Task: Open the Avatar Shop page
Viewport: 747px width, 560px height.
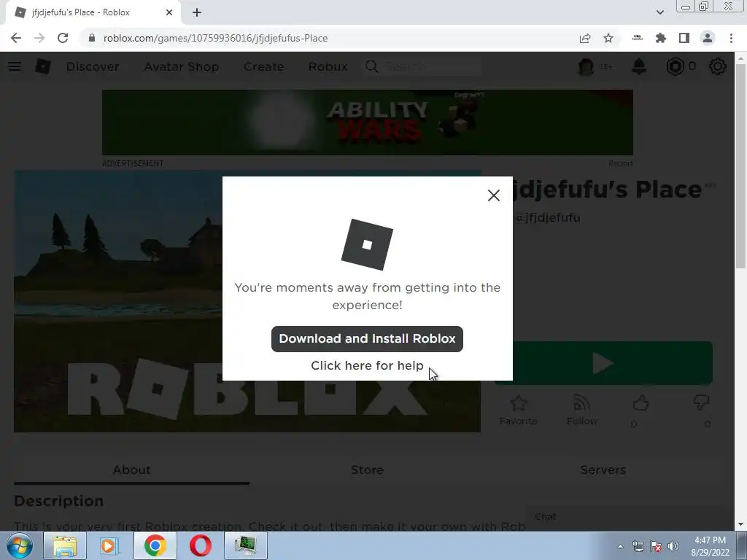Action: coord(181,66)
